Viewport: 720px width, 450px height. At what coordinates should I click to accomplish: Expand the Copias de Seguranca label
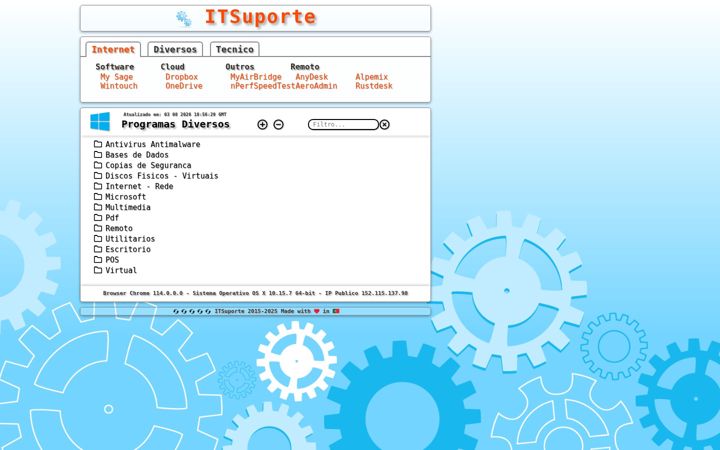coord(148,165)
